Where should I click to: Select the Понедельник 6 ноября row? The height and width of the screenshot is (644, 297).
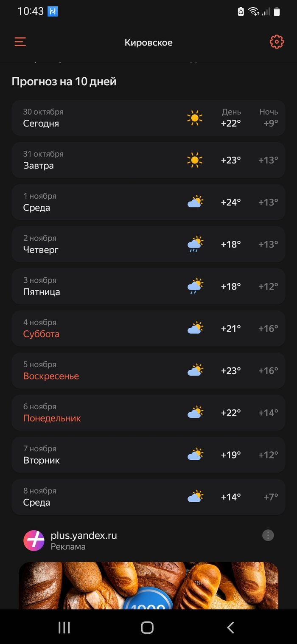click(148, 412)
